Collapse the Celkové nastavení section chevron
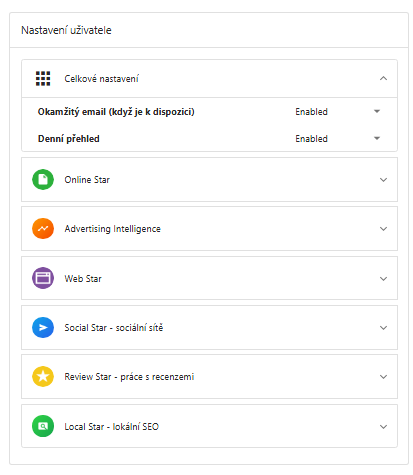 [x=383, y=78]
